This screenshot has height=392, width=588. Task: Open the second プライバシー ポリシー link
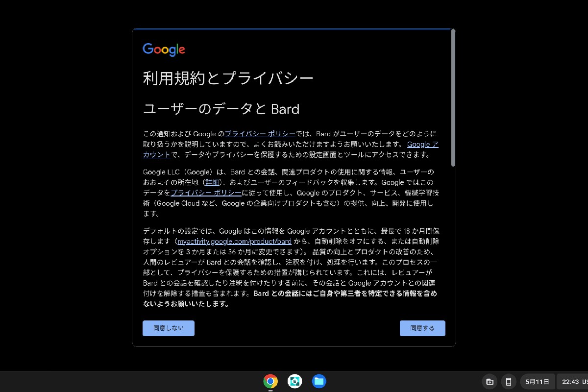[205, 193]
